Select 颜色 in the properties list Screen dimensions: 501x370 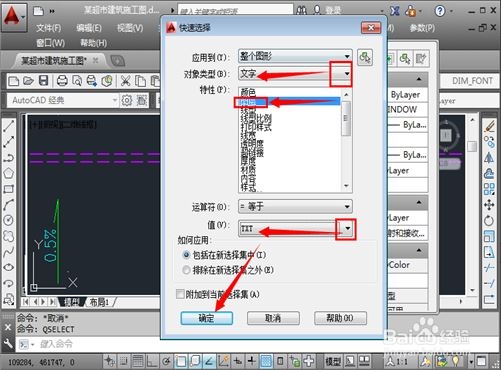(x=248, y=92)
